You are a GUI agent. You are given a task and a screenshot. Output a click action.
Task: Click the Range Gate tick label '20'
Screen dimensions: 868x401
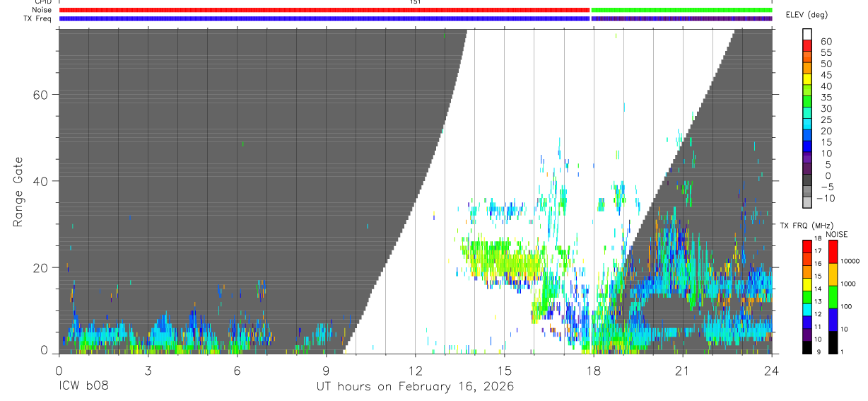40,267
